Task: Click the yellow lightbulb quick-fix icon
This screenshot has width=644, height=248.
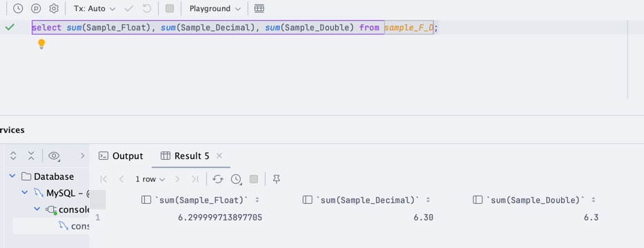Action: click(x=41, y=44)
